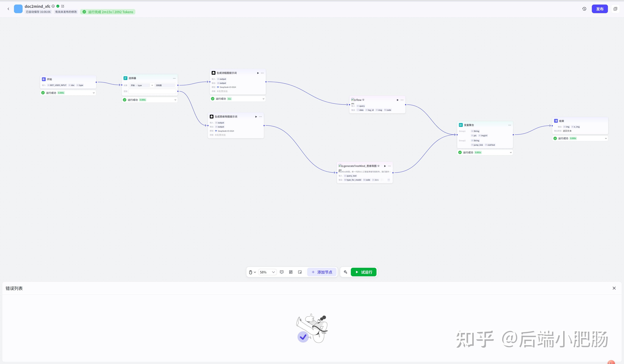Image resolution: width=624 pixels, height=364 pixels.
Task: Click the 试运行 test run button
Action: click(364, 272)
